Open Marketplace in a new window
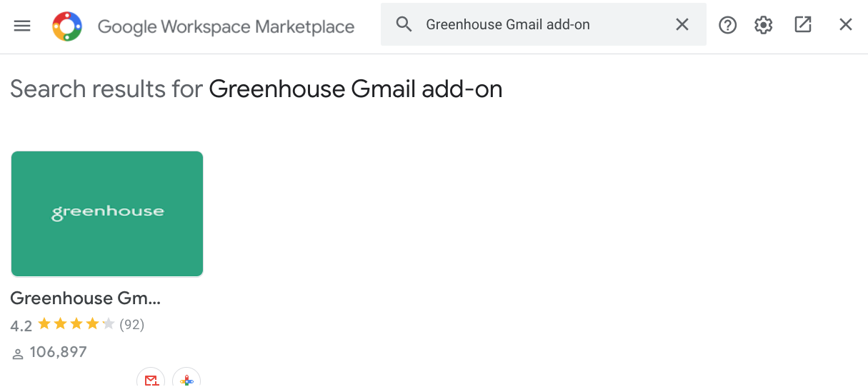 coord(803,25)
